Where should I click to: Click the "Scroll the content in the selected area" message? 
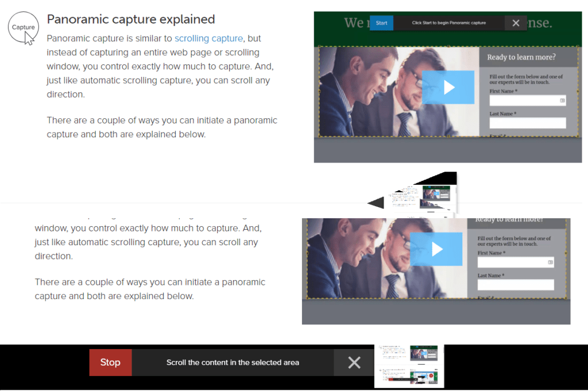[x=233, y=362]
